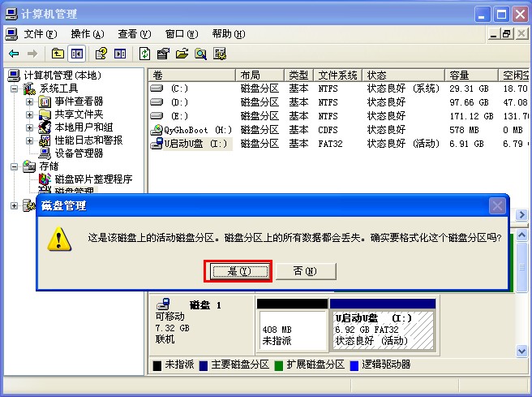Click the 主要磁盘分区 blue legend swatch
Image resolution: width=532 pixels, height=397 pixels.
[x=204, y=365]
